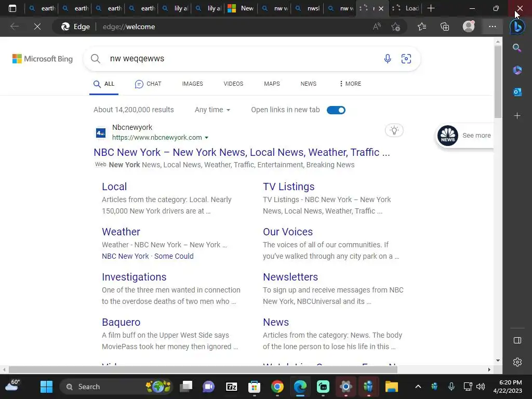
Task: Select the ALL search tab
Action: point(104,84)
